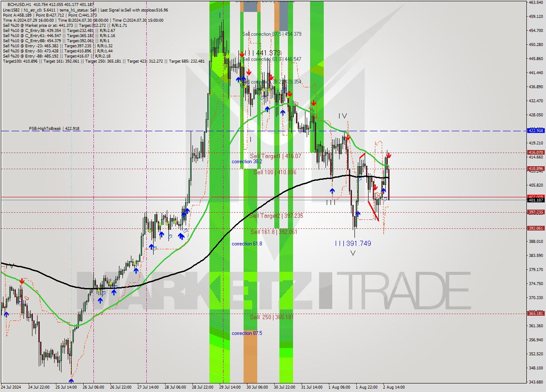546x392 pixels.
Task: Click the 463.730 price axis label
Action: [535, 3]
